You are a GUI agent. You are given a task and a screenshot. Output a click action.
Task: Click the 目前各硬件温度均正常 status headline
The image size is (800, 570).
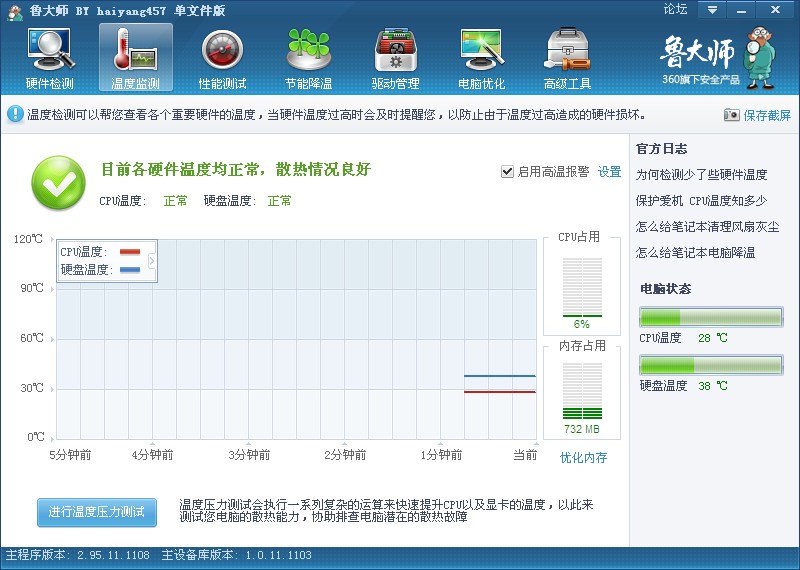point(236,169)
